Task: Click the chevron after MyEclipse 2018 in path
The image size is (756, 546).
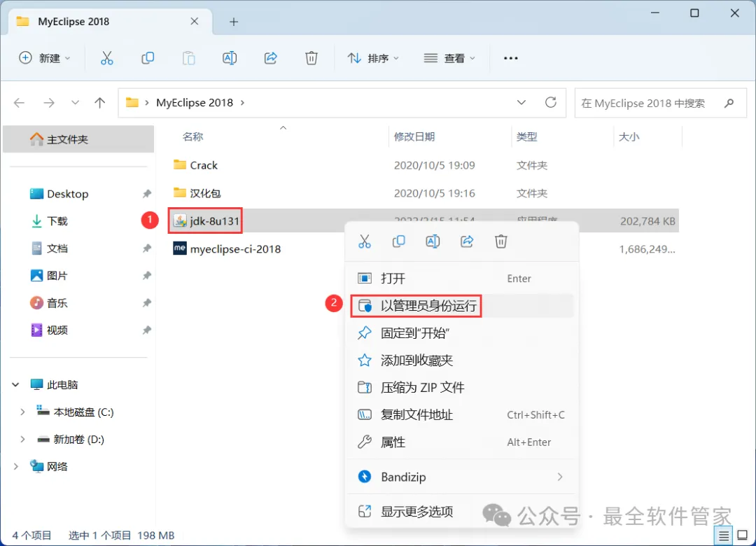Action: pyautogui.click(x=242, y=103)
